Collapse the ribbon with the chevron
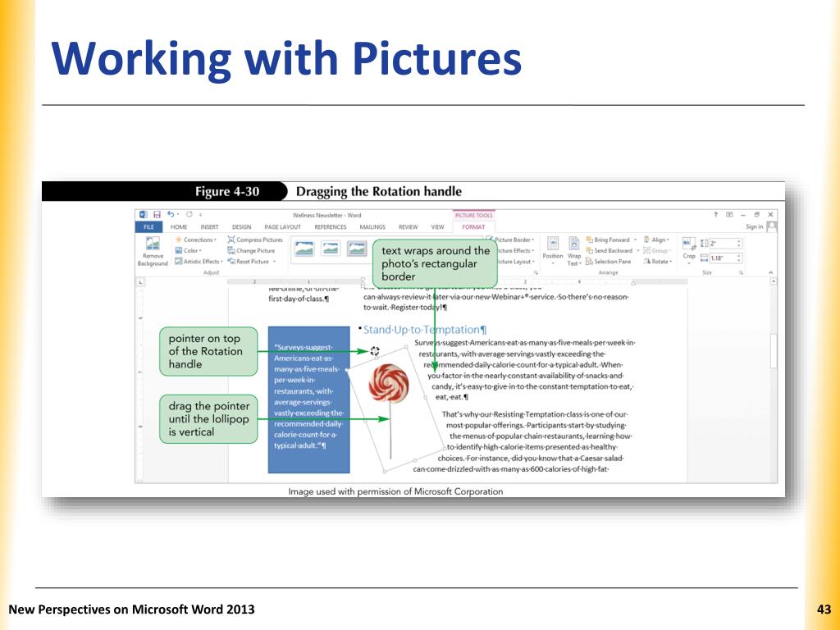This screenshot has width=840, height=630. click(x=770, y=272)
